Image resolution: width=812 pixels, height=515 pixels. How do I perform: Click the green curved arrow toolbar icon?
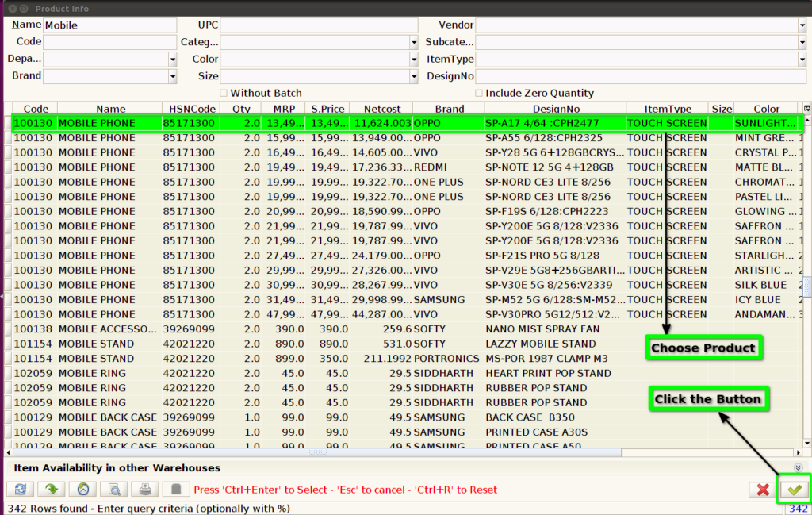[52, 489]
